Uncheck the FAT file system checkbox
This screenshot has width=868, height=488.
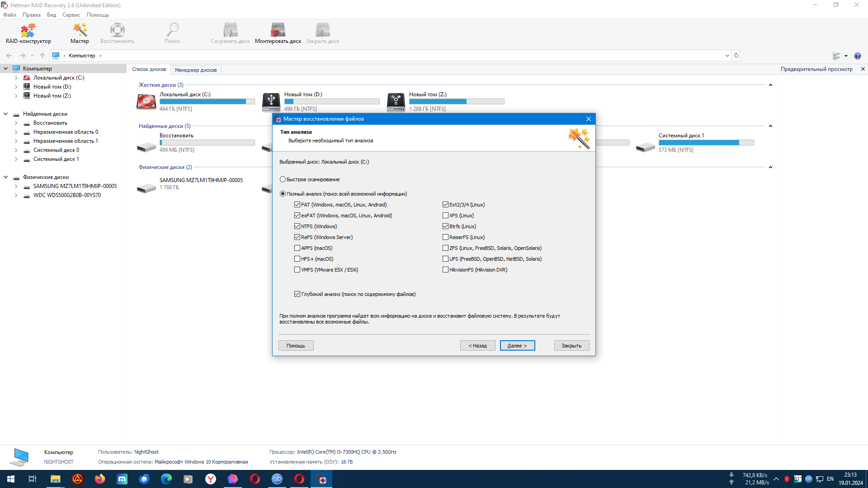click(x=297, y=205)
